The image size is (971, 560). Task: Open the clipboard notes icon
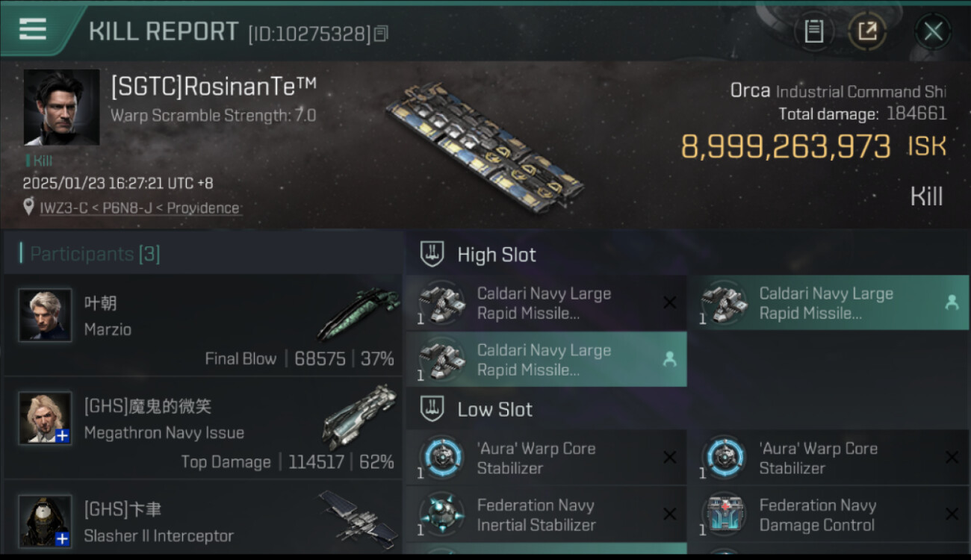[813, 31]
